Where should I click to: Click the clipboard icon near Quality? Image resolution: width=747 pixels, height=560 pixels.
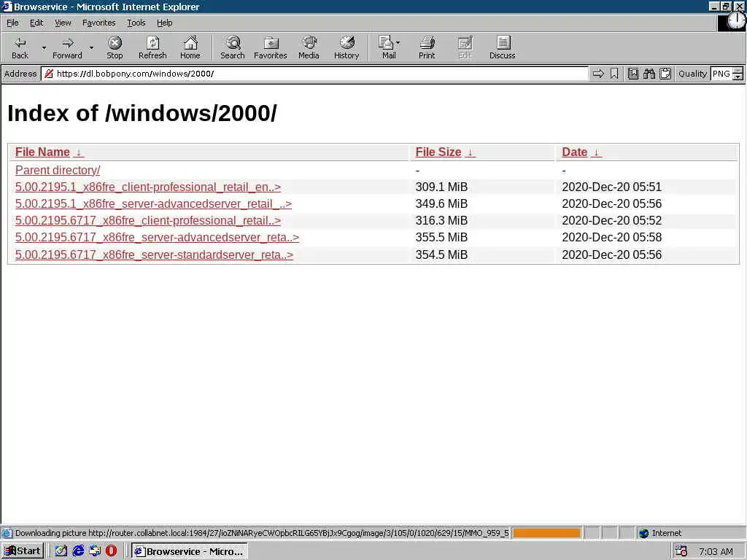click(x=665, y=74)
